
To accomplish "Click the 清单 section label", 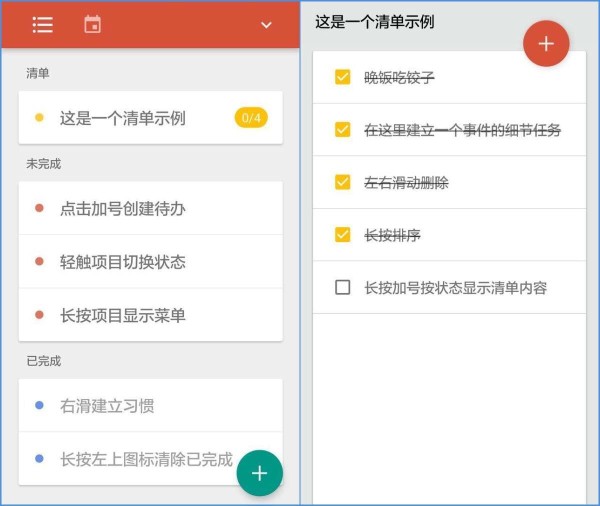I will tap(38, 73).
